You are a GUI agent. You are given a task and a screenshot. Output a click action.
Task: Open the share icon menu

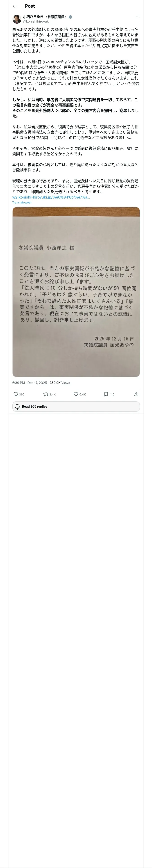[136, 394]
